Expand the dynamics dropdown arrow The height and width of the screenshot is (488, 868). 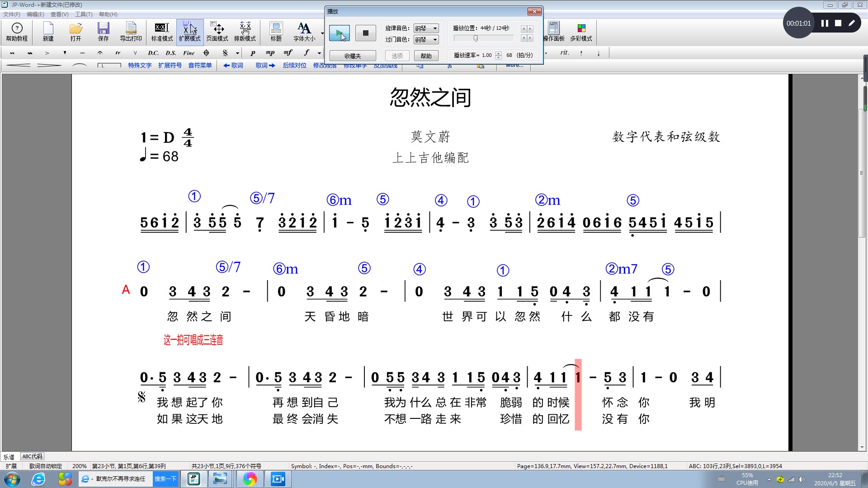pyautogui.click(x=319, y=53)
